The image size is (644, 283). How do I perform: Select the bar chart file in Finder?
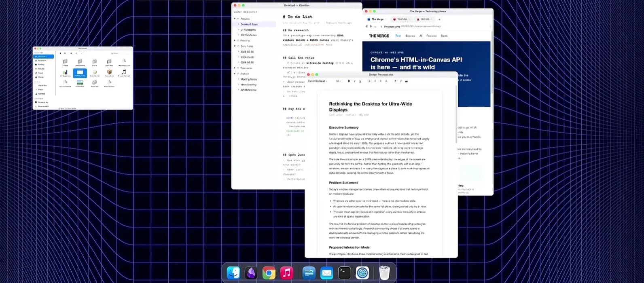pos(66,73)
